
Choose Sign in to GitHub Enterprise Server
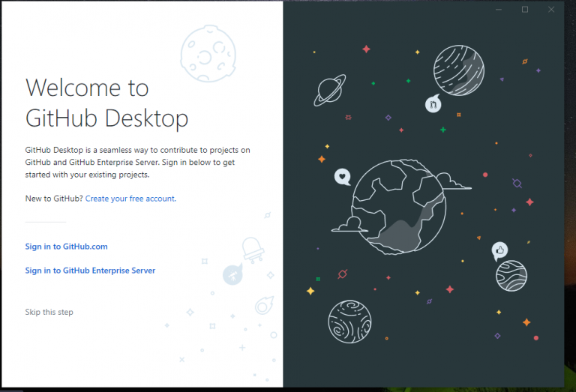pos(90,271)
